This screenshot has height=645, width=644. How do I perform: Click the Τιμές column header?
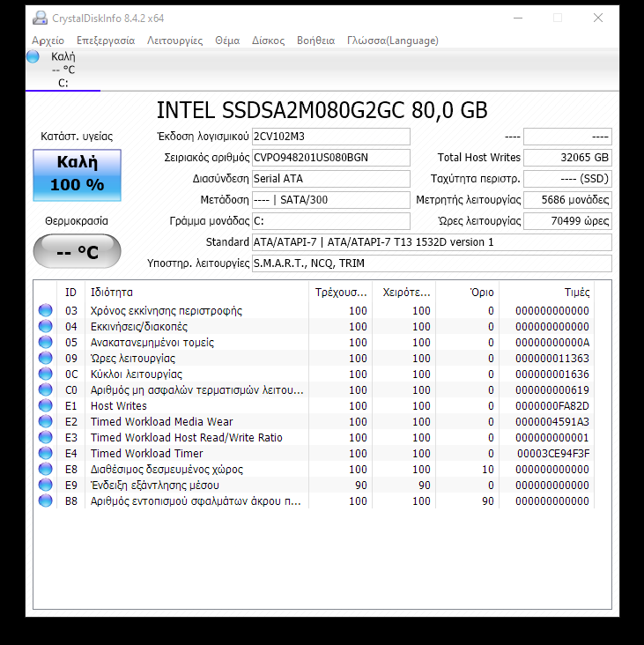546,292
